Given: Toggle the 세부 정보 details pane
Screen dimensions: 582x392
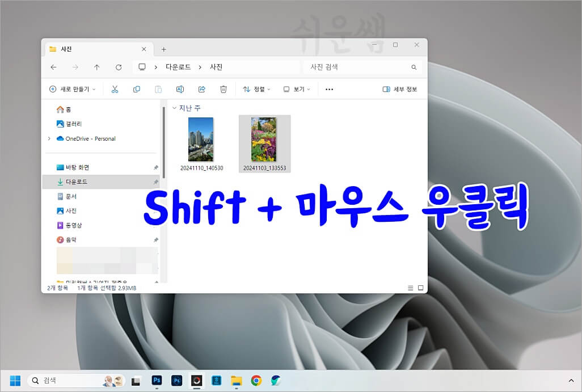Looking at the screenshot, I should tap(400, 89).
